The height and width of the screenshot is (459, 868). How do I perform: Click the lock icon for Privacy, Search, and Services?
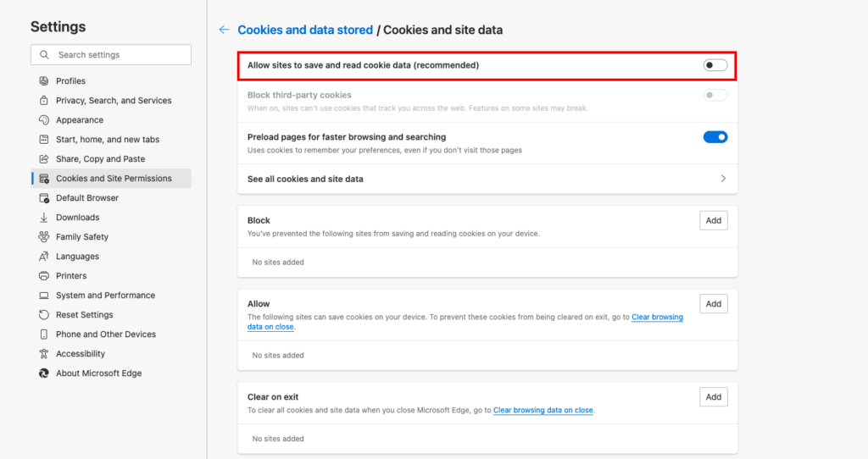click(x=44, y=100)
